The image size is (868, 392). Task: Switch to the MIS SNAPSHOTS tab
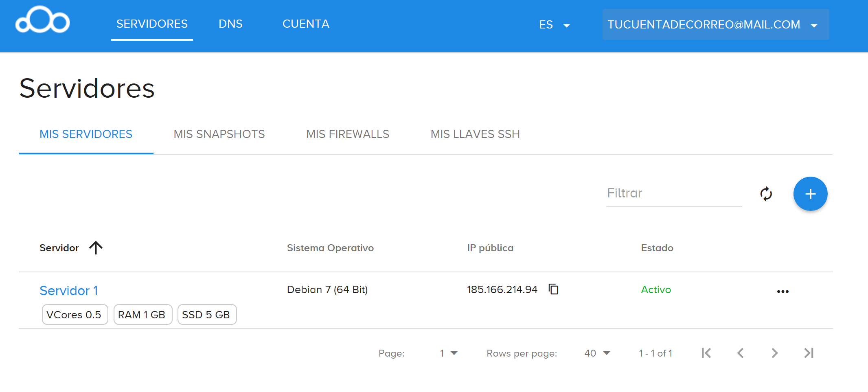tap(219, 134)
